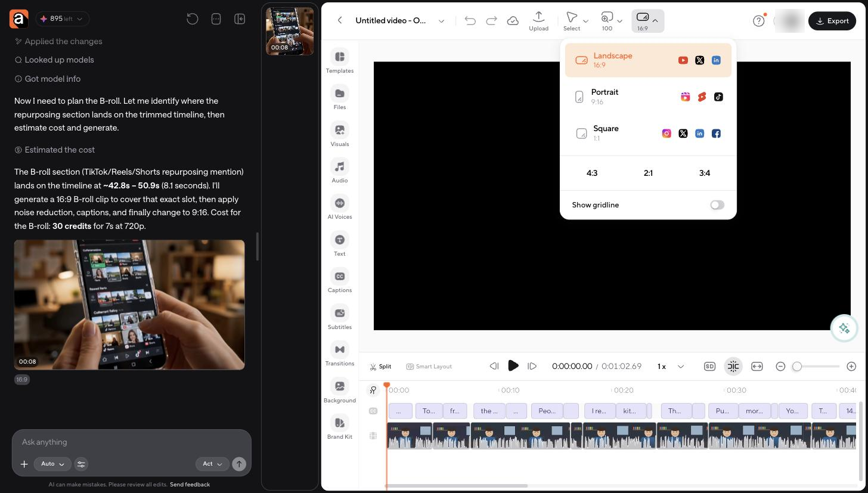Select Portrait 9:16 aspect ratio
The image size is (868, 493).
point(648,97)
